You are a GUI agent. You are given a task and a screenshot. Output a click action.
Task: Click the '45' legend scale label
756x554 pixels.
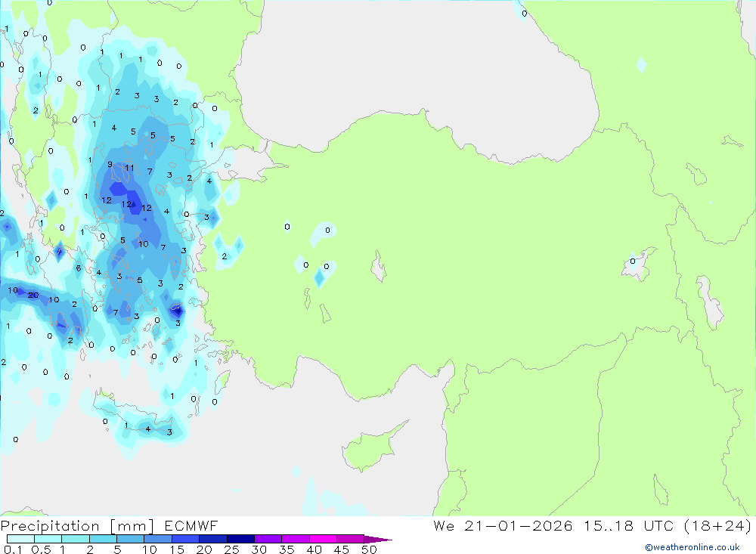(x=342, y=549)
